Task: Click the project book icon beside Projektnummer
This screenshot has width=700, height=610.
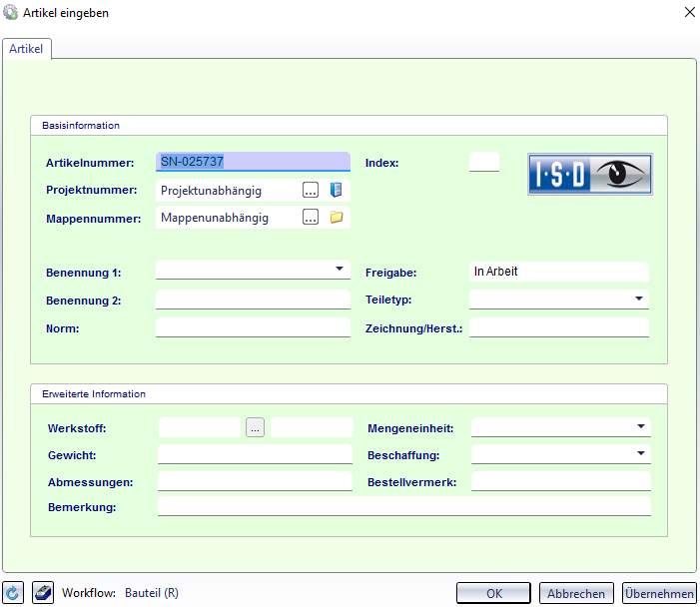Action: tap(336, 190)
